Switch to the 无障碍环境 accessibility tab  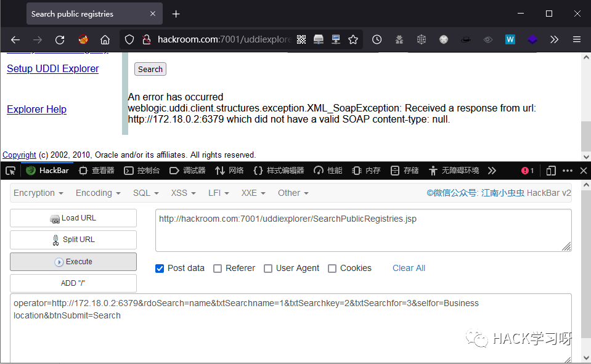[x=454, y=171]
